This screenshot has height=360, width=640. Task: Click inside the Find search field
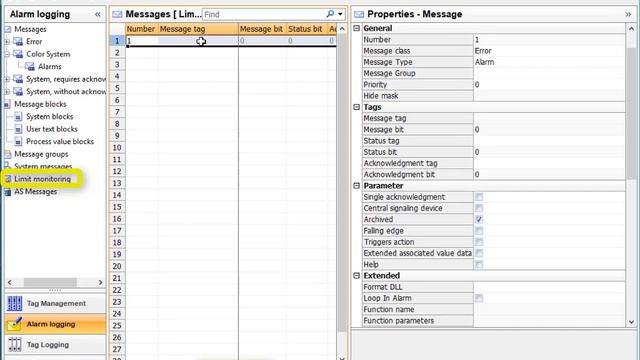click(x=264, y=14)
